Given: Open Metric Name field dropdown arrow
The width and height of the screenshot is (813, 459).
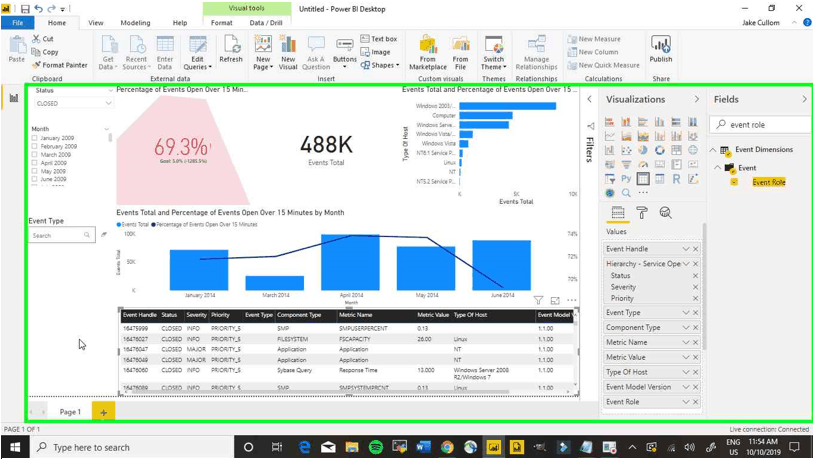Looking at the screenshot, I should pos(685,342).
